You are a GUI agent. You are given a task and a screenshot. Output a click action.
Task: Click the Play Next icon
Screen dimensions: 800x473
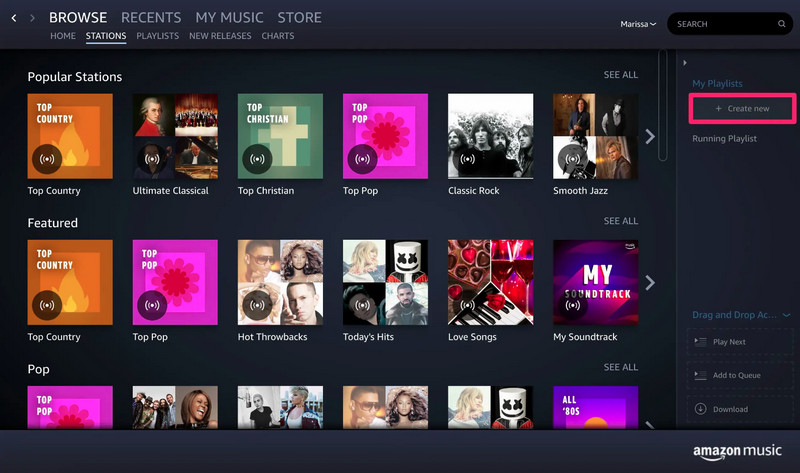(x=700, y=342)
